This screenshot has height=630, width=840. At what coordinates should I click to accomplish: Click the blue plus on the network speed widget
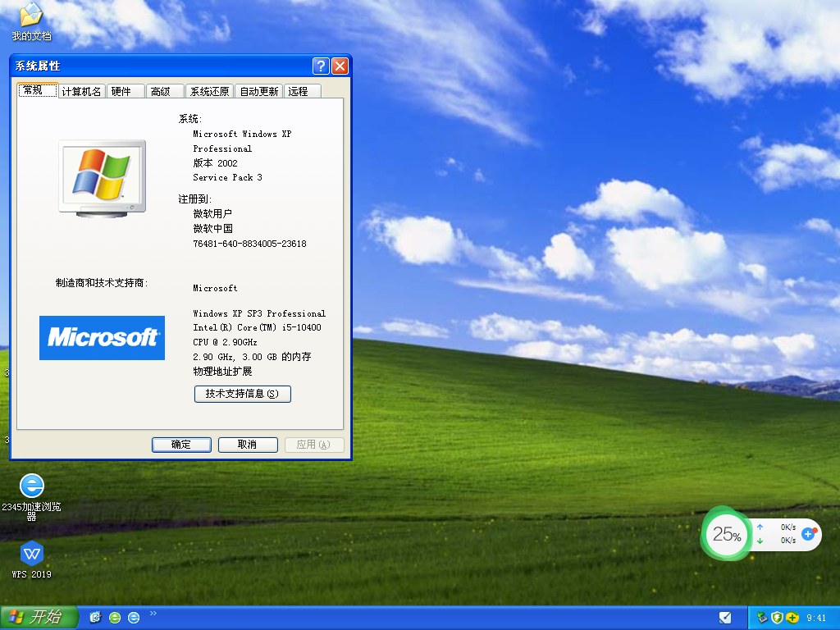pyautogui.click(x=809, y=534)
